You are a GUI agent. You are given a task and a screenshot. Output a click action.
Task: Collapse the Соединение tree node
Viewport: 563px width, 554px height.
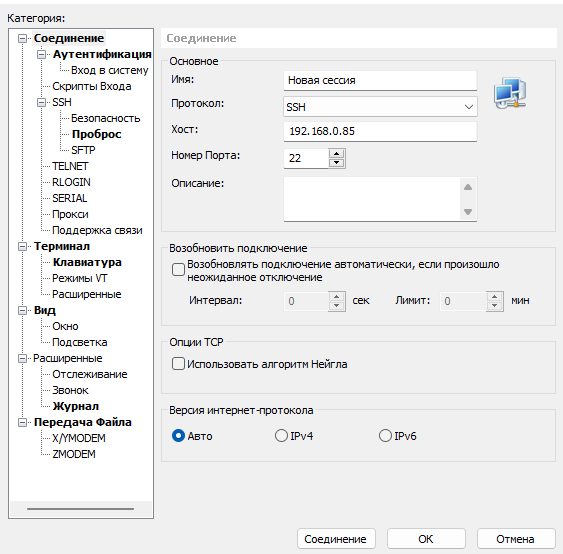22,38
